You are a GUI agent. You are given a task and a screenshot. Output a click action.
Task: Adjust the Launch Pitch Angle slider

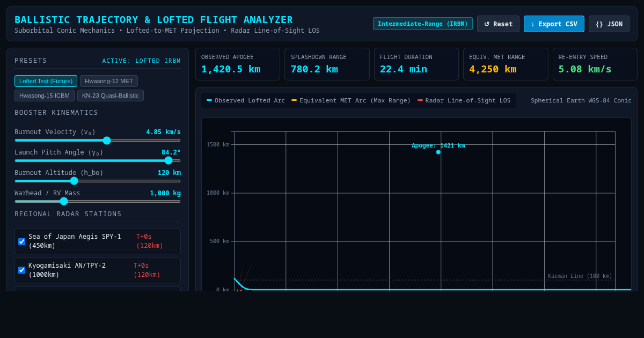tap(98, 160)
